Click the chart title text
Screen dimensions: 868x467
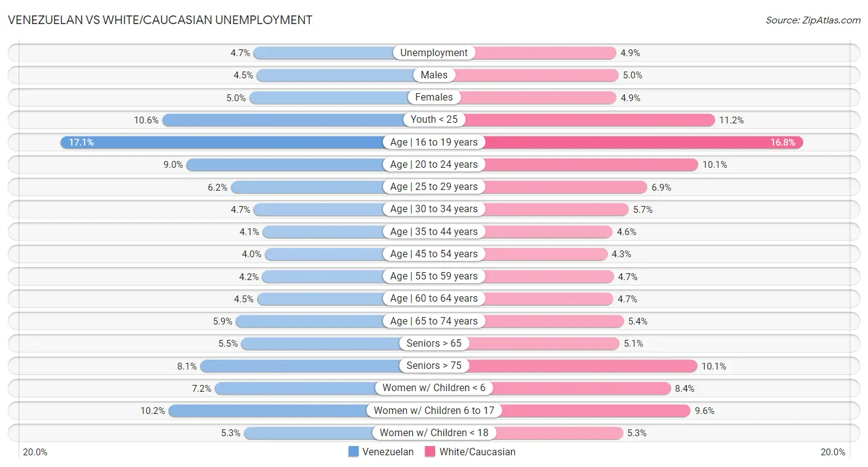click(x=160, y=20)
